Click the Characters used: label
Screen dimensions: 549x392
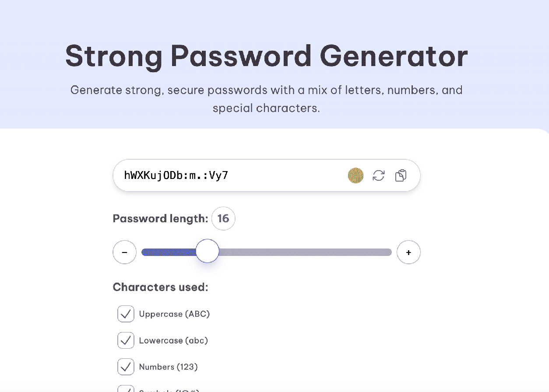(160, 287)
